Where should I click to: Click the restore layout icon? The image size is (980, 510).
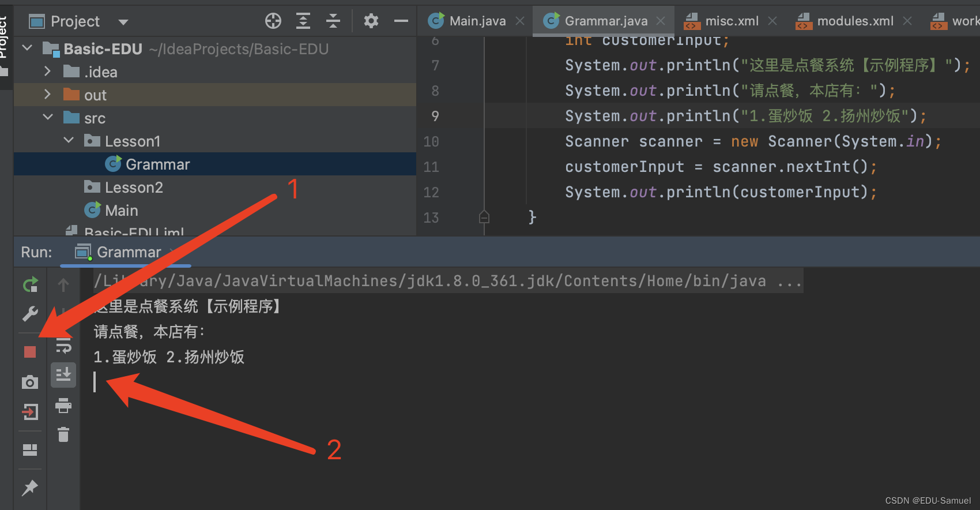(x=30, y=450)
